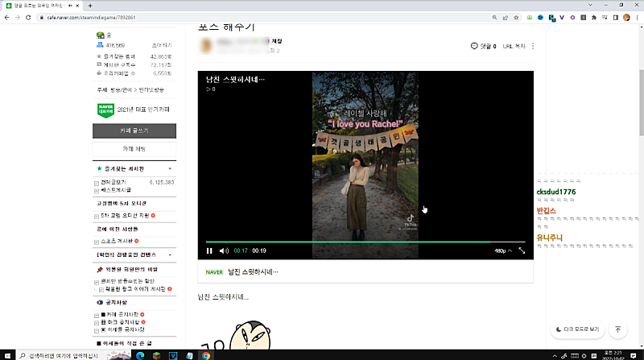Viewport: 644px width, 360px height.
Task: Open Chrome icon on taskbar
Action: tap(206, 355)
